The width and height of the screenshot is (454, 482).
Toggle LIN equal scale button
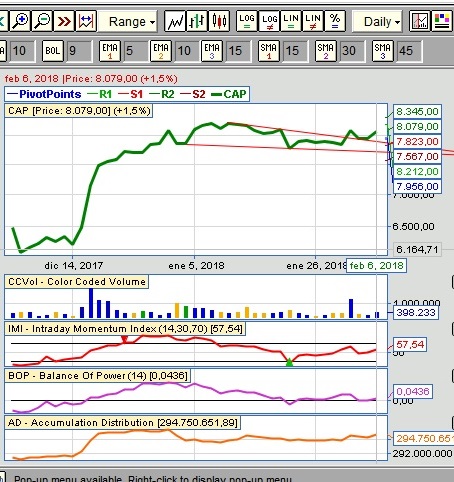pyautogui.click(x=291, y=21)
